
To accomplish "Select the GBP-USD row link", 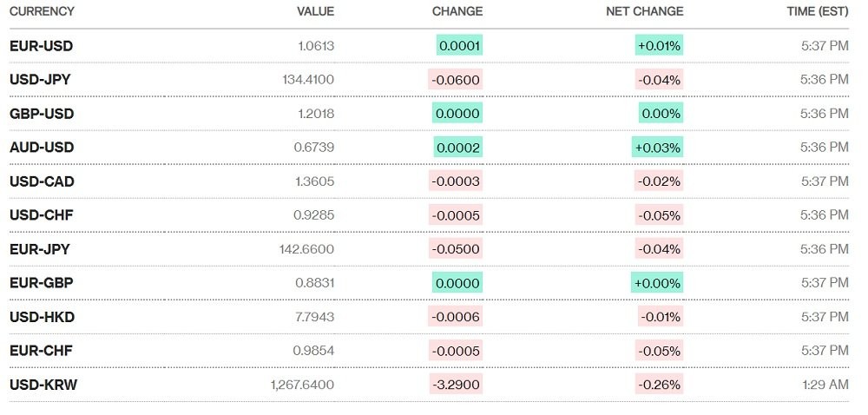I will [x=42, y=113].
